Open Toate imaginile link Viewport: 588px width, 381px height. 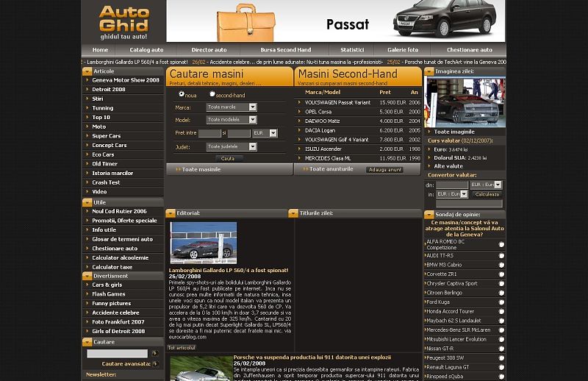(x=454, y=132)
